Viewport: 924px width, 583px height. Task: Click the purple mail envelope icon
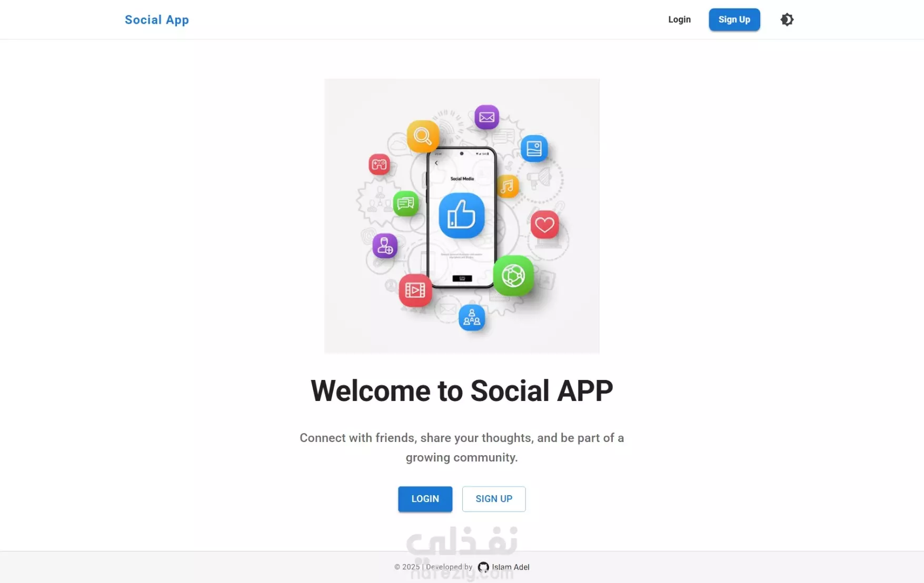[x=486, y=117]
